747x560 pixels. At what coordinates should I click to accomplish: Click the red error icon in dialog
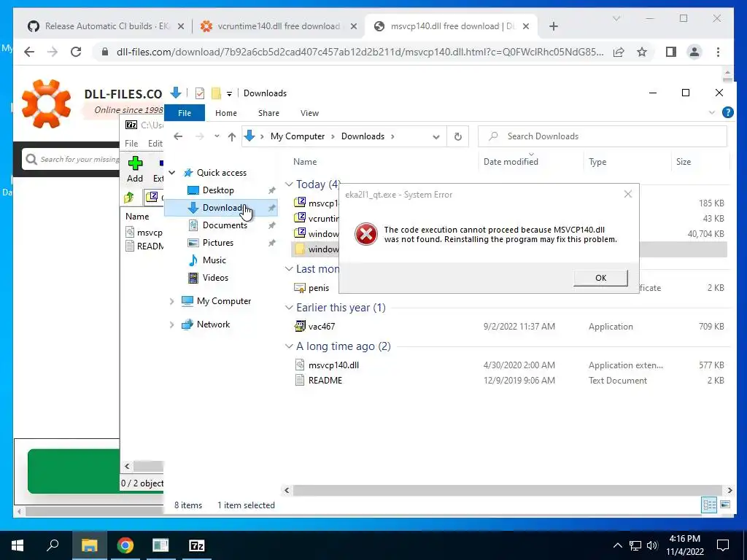pos(366,234)
